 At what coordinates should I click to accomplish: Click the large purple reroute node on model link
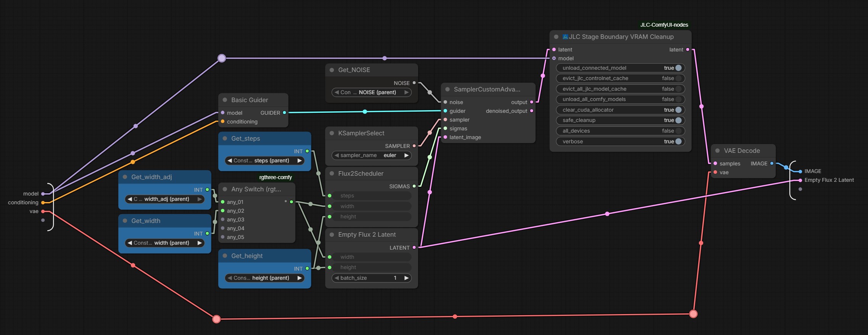222,58
